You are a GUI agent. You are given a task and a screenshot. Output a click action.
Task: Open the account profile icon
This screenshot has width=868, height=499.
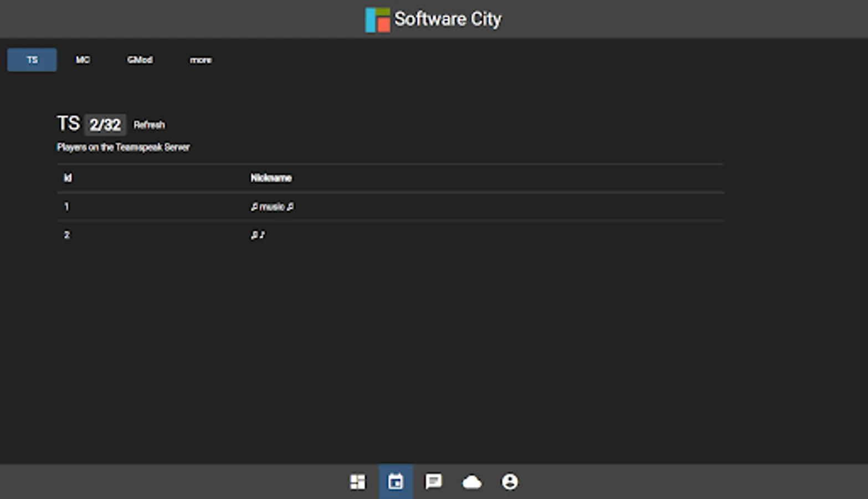pos(510,481)
